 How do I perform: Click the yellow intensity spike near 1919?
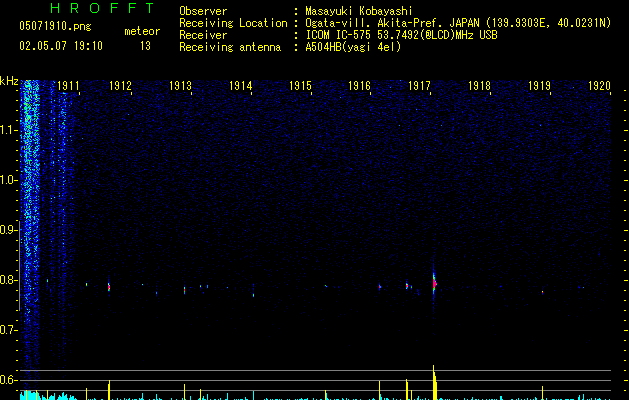pyautogui.click(x=542, y=393)
